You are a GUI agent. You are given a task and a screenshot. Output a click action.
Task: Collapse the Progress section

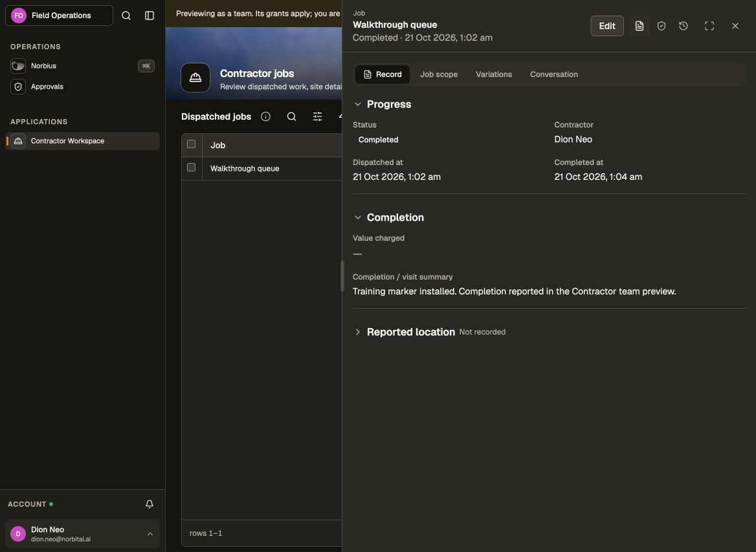pos(358,104)
